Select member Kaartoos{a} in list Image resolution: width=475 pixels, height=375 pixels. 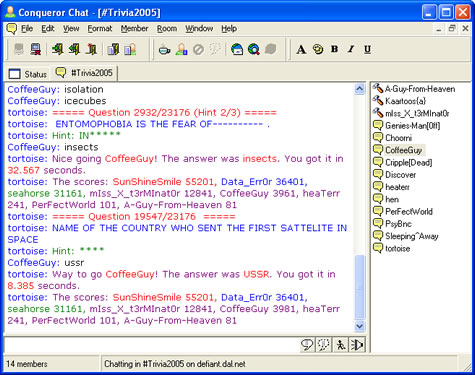click(x=399, y=101)
